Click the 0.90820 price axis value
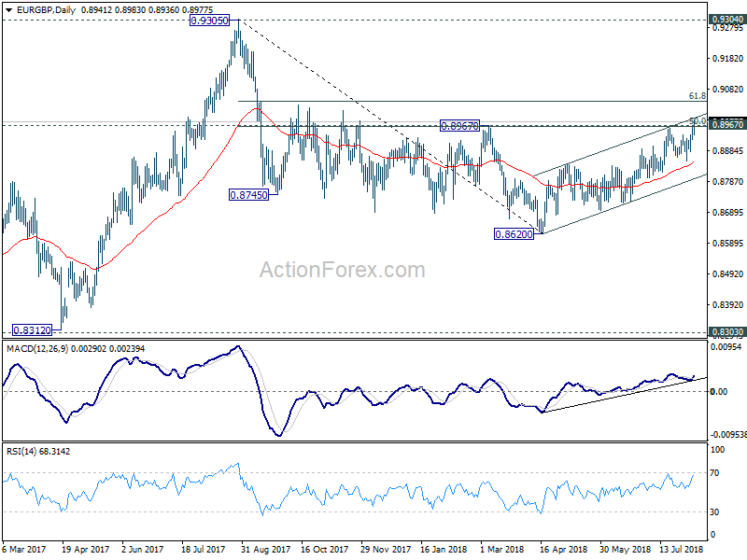The width and height of the screenshot is (747, 560). point(727,89)
